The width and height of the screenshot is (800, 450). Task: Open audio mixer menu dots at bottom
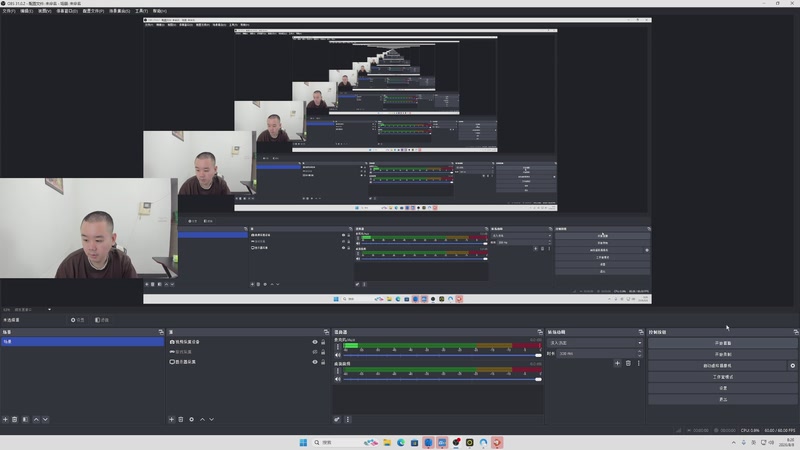click(348, 419)
